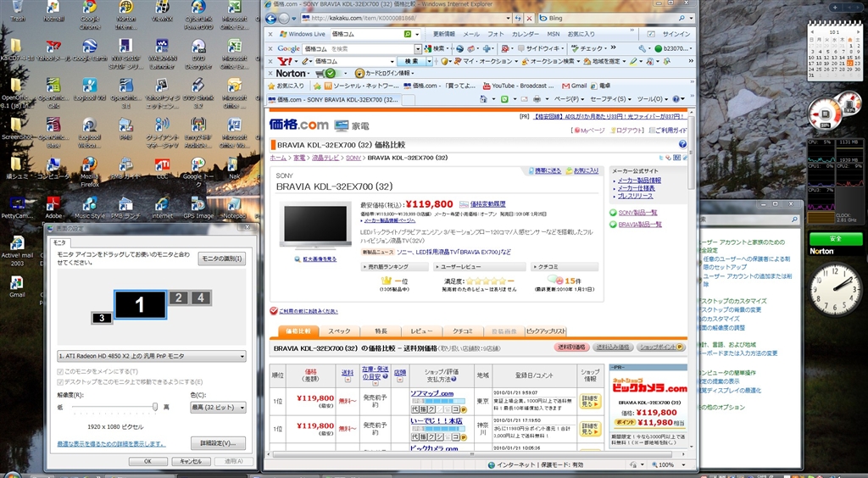Image resolution: width=868 pixels, height=478 pixels.
Task: Click the Windows Live green search icon
Action: pos(408,34)
